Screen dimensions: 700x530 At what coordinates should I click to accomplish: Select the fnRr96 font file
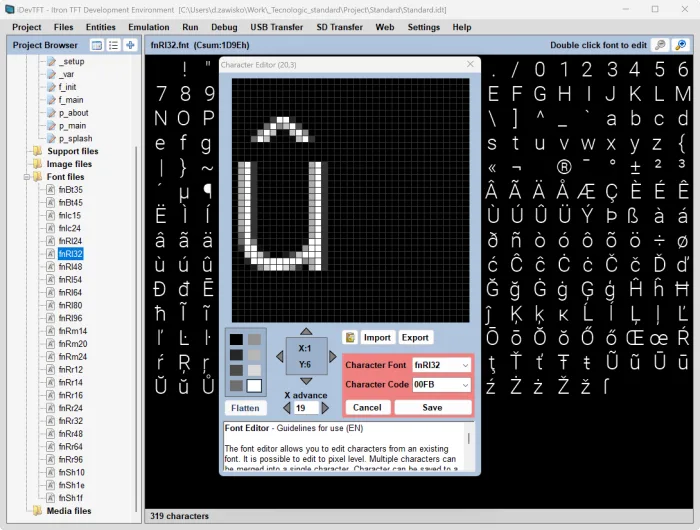(71, 460)
